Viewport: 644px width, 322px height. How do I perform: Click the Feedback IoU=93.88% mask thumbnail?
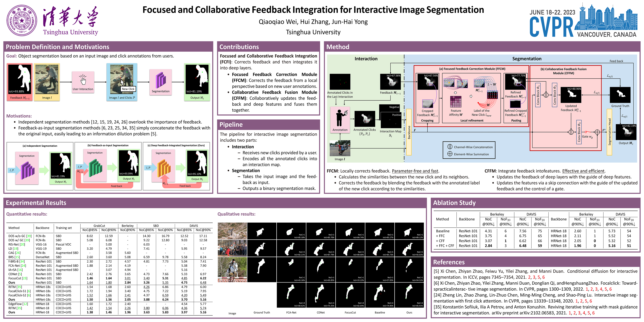coord(20,79)
